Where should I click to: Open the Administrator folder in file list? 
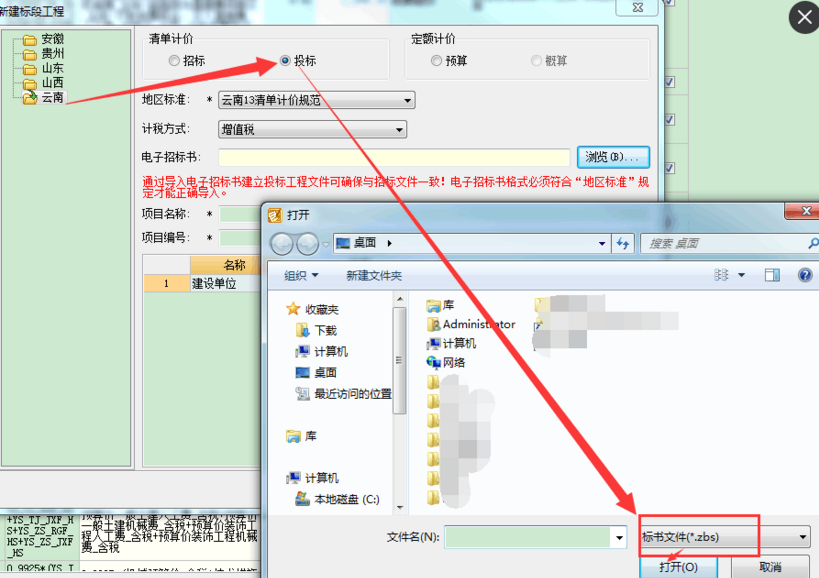tap(472, 324)
